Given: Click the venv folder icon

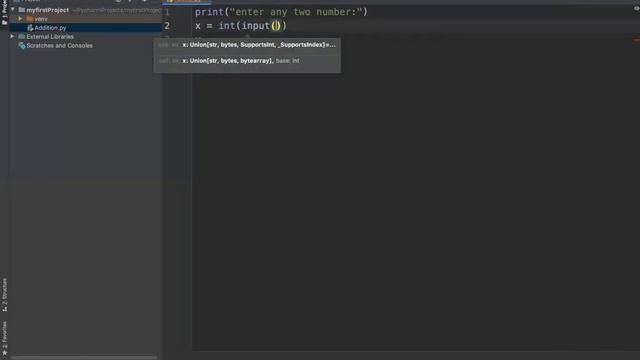Looking at the screenshot, I should (x=30, y=19).
